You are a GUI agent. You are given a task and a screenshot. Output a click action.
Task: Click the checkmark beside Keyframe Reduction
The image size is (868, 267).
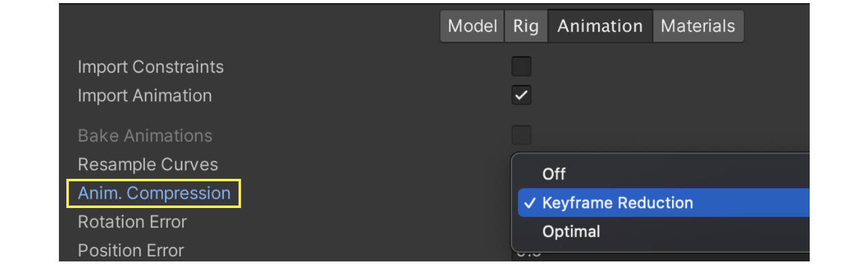tap(529, 203)
